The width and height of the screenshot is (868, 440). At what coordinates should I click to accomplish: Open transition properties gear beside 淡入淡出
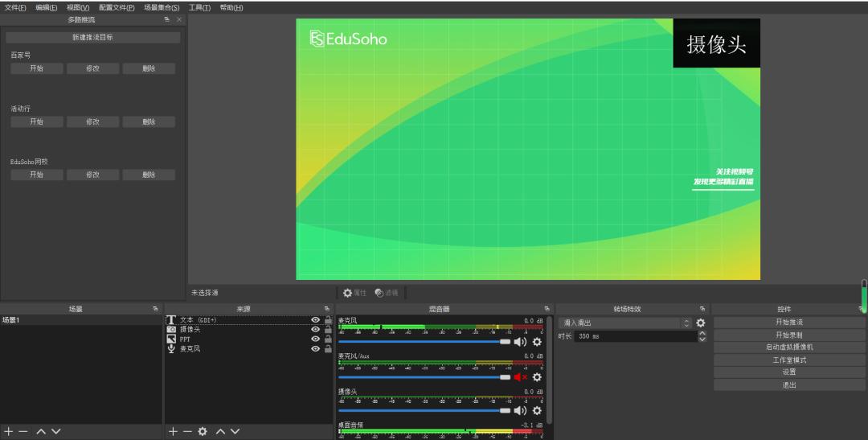click(700, 323)
